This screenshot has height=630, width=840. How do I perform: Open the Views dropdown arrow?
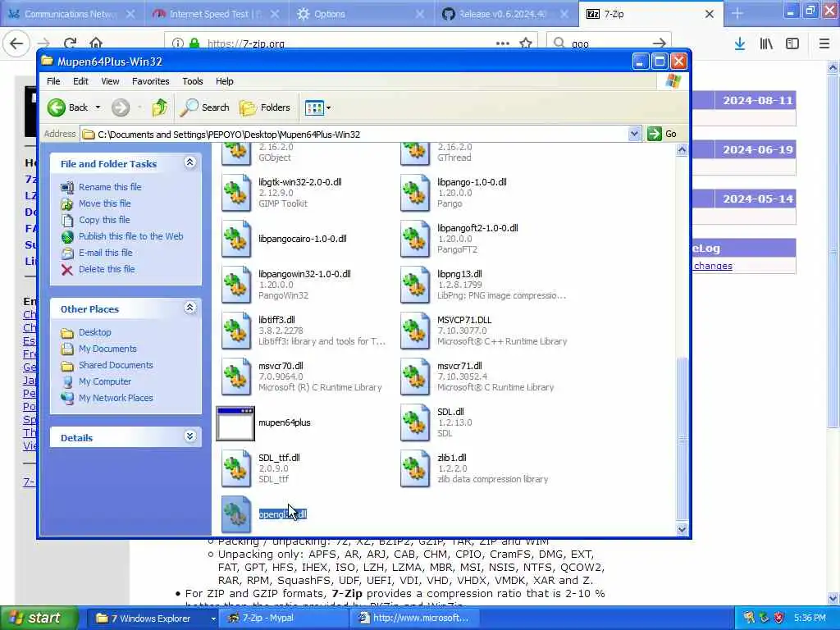click(328, 107)
